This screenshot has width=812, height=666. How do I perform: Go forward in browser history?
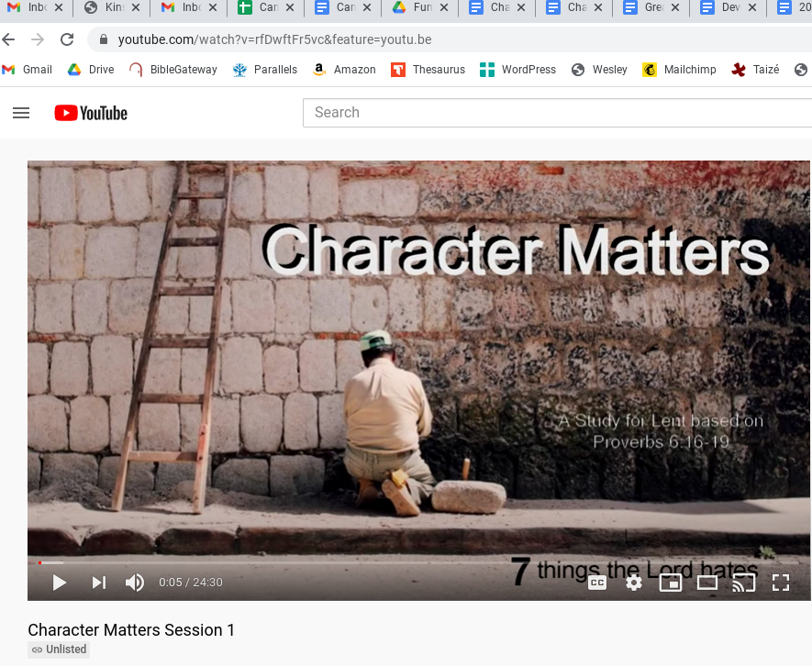pyautogui.click(x=38, y=39)
